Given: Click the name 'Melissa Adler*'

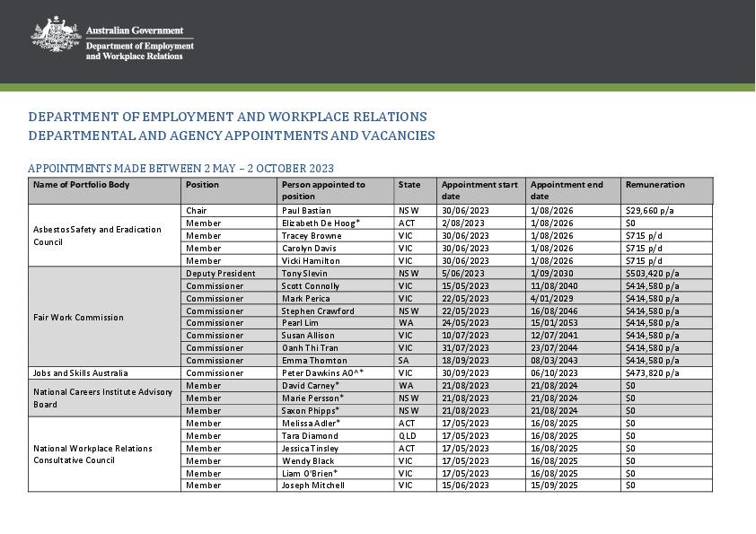Looking at the screenshot, I should [311, 423].
